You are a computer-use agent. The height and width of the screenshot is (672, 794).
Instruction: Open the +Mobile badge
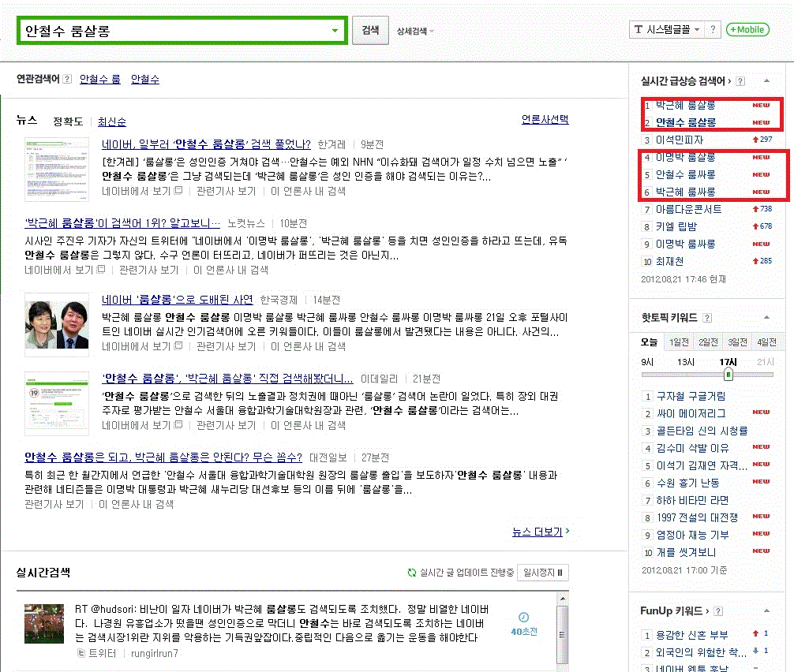click(747, 30)
